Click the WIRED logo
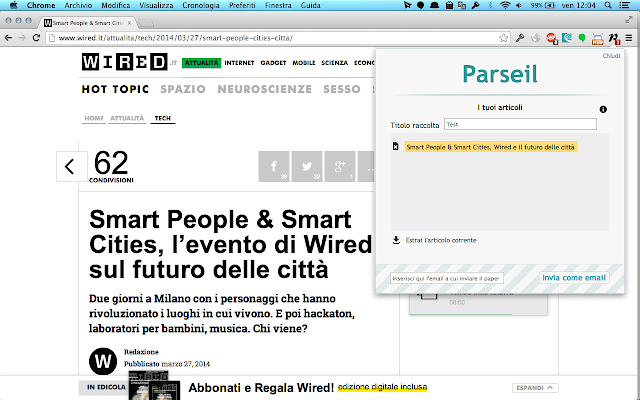The width and height of the screenshot is (640, 400). click(x=124, y=62)
